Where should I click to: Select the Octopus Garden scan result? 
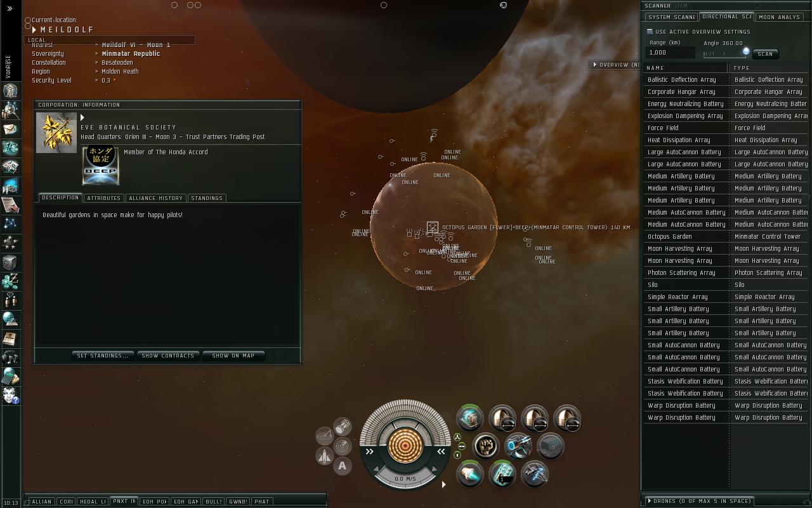click(x=726, y=237)
